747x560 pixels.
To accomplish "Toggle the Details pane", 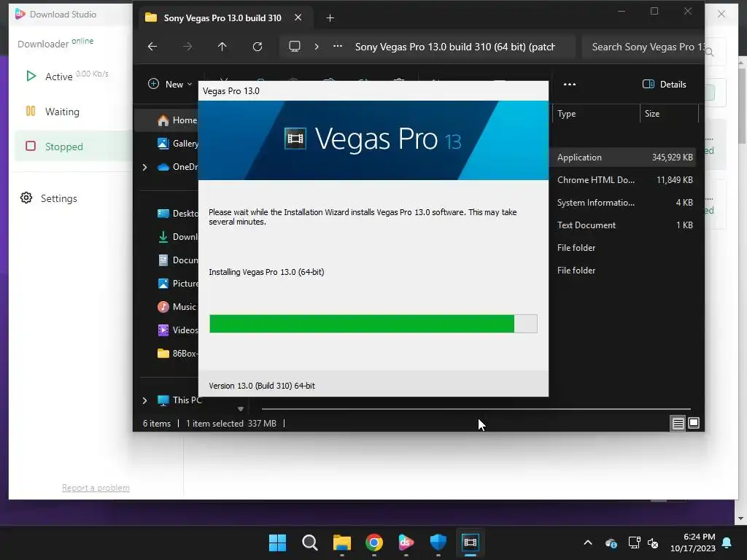I will [664, 85].
